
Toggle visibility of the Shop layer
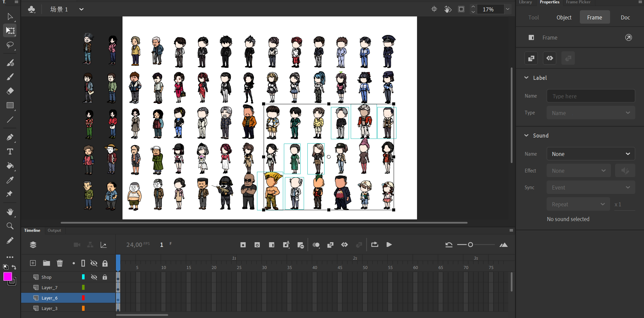point(94,277)
